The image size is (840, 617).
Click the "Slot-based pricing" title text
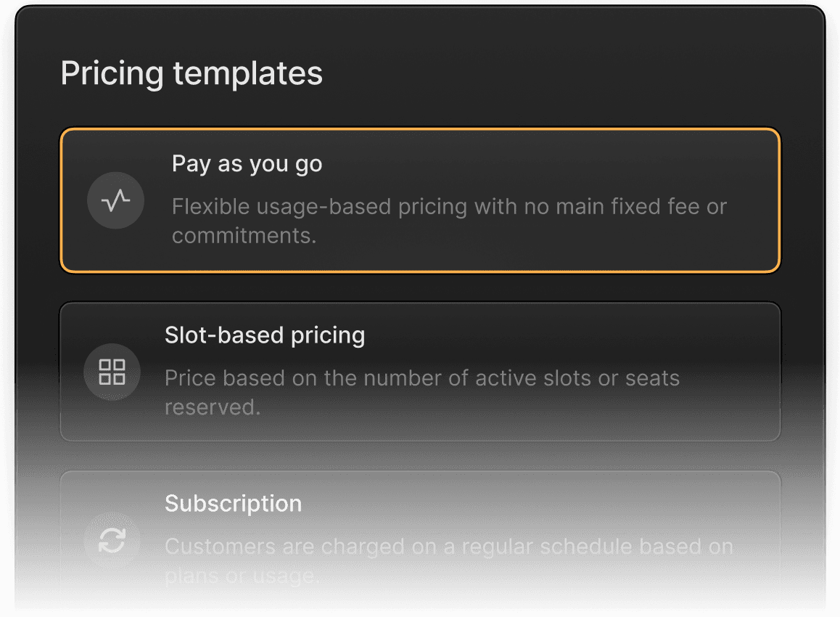265,335
